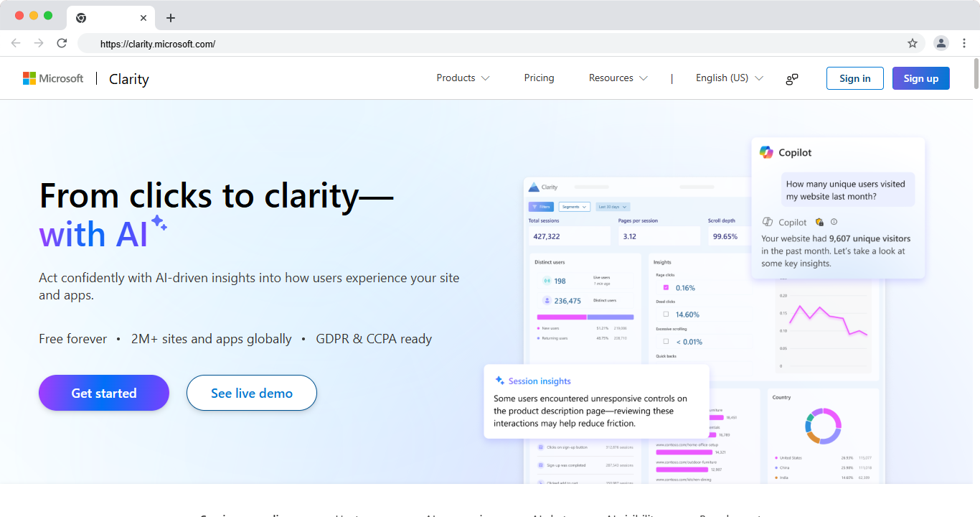Open See live demo
Image resolution: width=980 pixels, height=517 pixels.
click(x=252, y=393)
